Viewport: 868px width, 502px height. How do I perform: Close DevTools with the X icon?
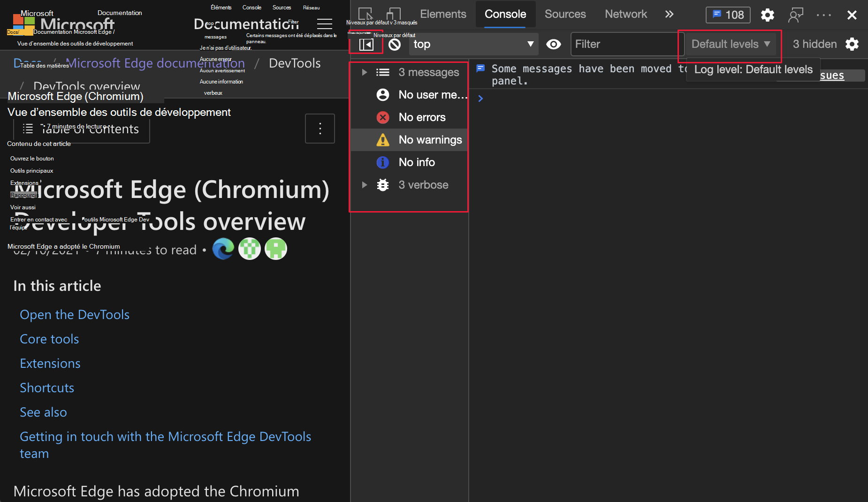click(852, 15)
